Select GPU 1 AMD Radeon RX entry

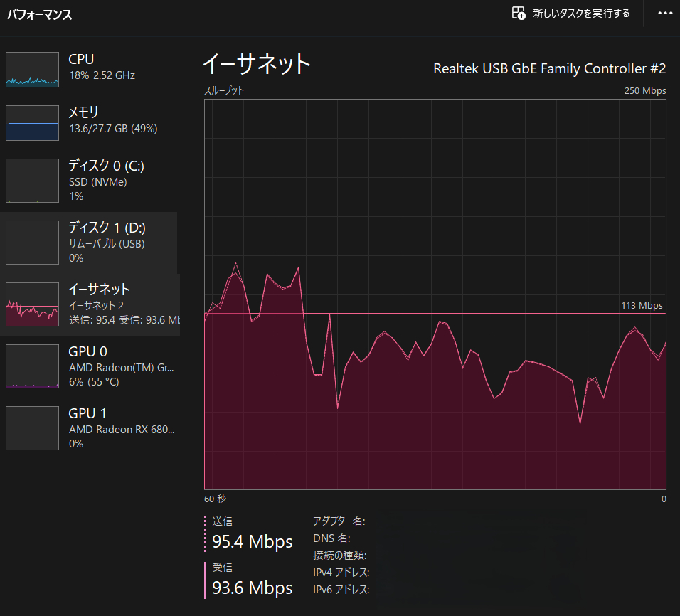point(121,429)
